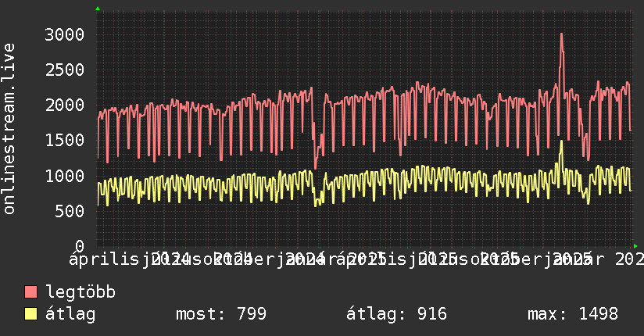Image resolution: width=644 pixels, height=336 pixels.
Task: Click the 1500 y-axis label
Action: tap(65, 141)
